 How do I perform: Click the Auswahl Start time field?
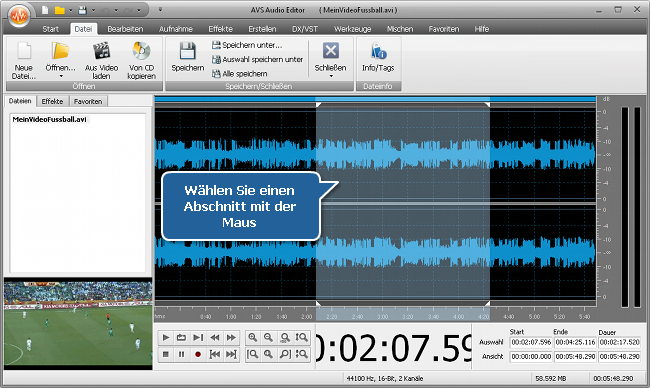tap(531, 342)
